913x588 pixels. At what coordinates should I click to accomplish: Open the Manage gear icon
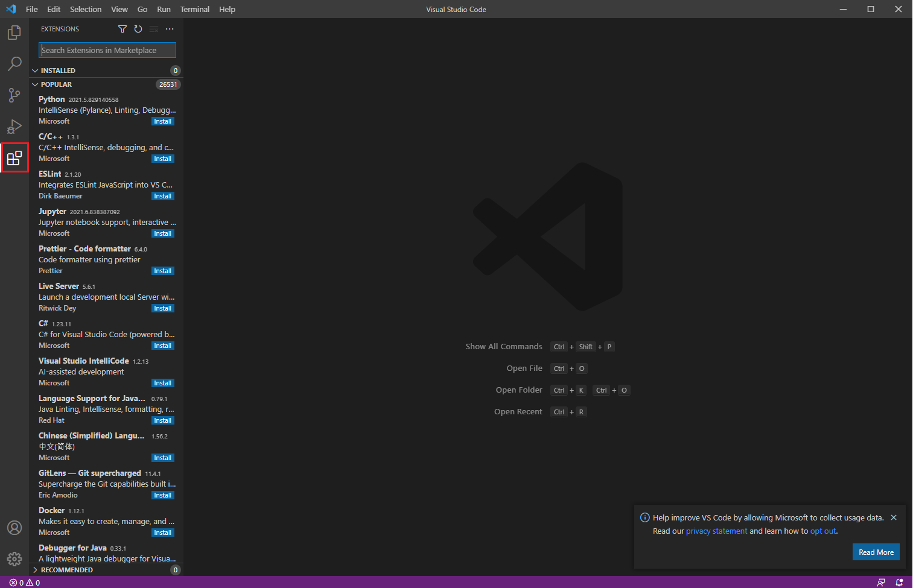(14, 559)
